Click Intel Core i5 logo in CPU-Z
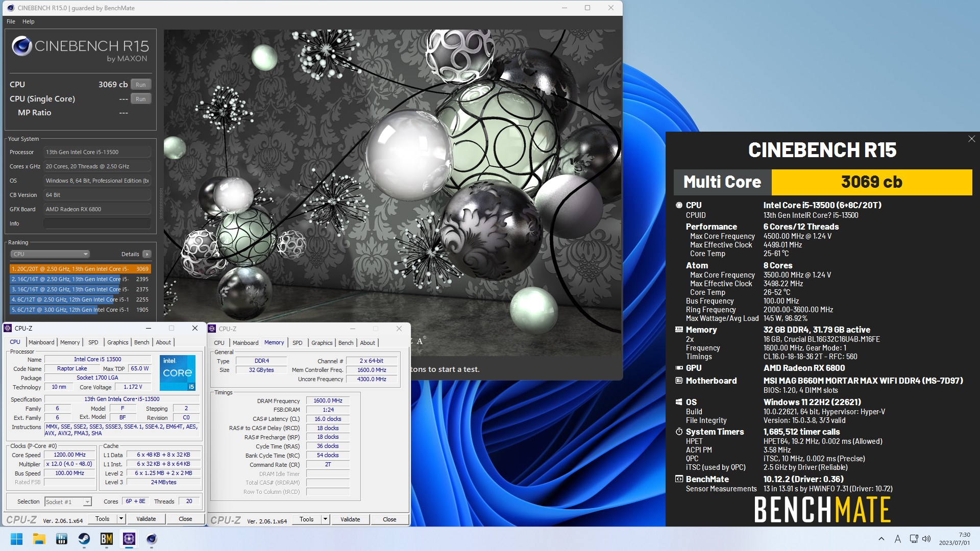The image size is (980, 551). coord(178,373)
